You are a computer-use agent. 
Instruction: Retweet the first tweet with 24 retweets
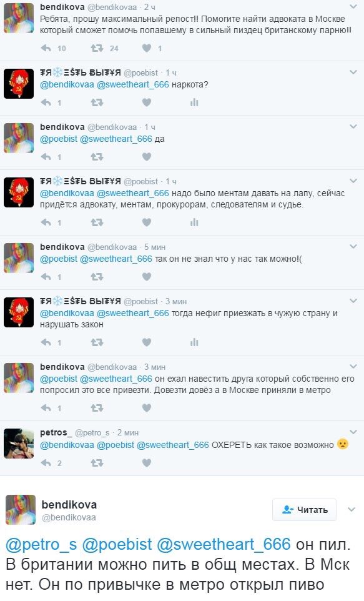97,48
